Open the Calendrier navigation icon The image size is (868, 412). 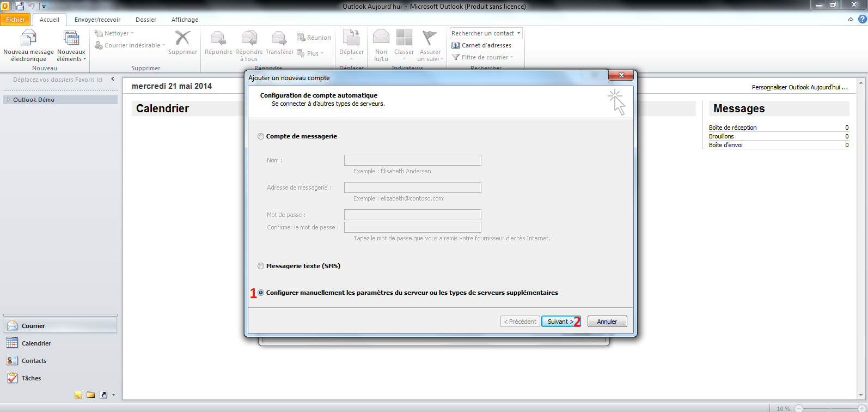coord(12,343)
